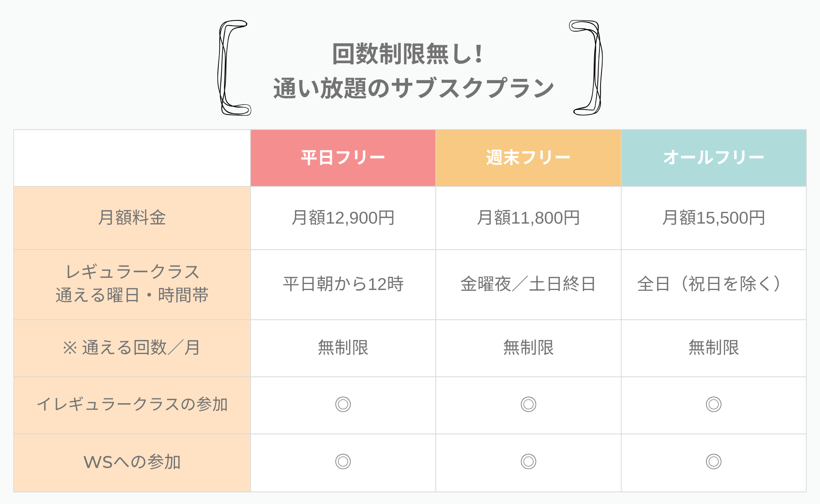Click the 月額12,900円 price cell

(x=343, y=218)
